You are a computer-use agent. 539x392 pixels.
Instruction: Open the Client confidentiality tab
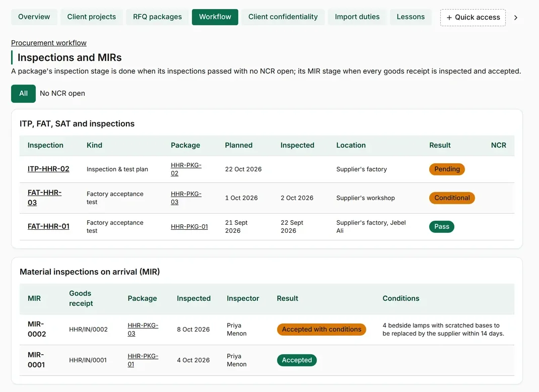283,17
